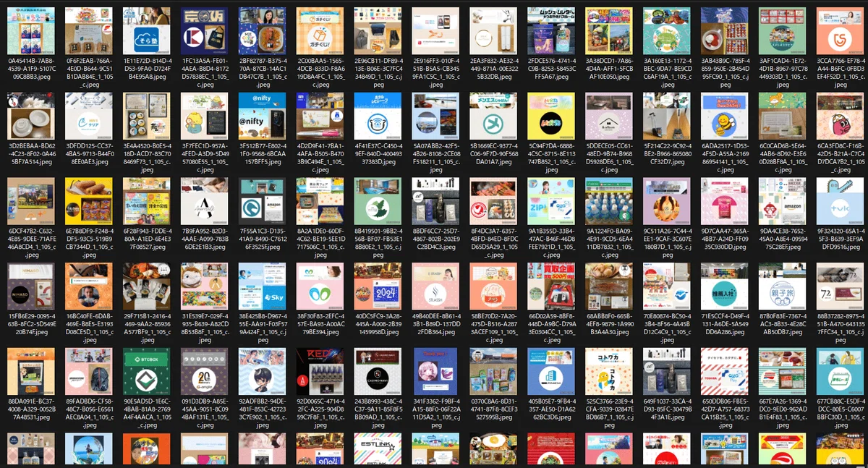Viewport: 868px width, 468px height.
Task: Click filename text starting 2BF82787-B375
Action: click(263, 72)
